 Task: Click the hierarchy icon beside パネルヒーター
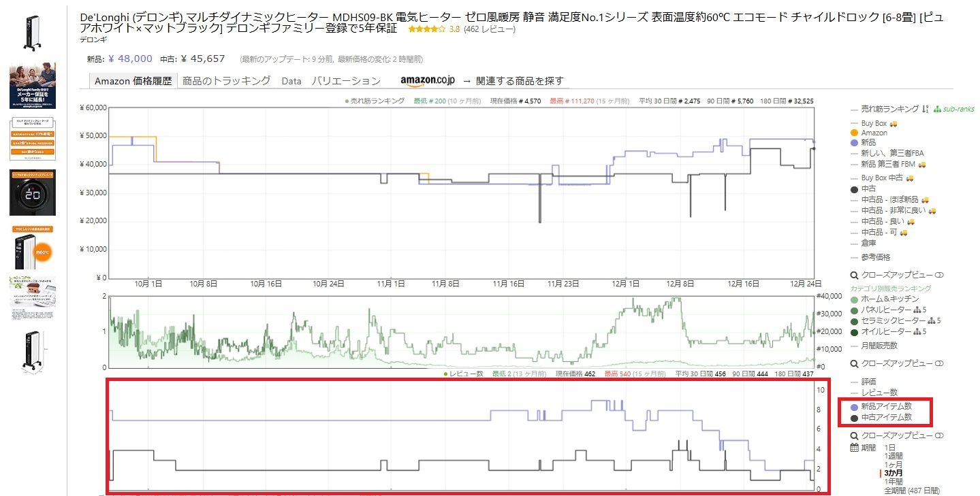tap(916, 310)
